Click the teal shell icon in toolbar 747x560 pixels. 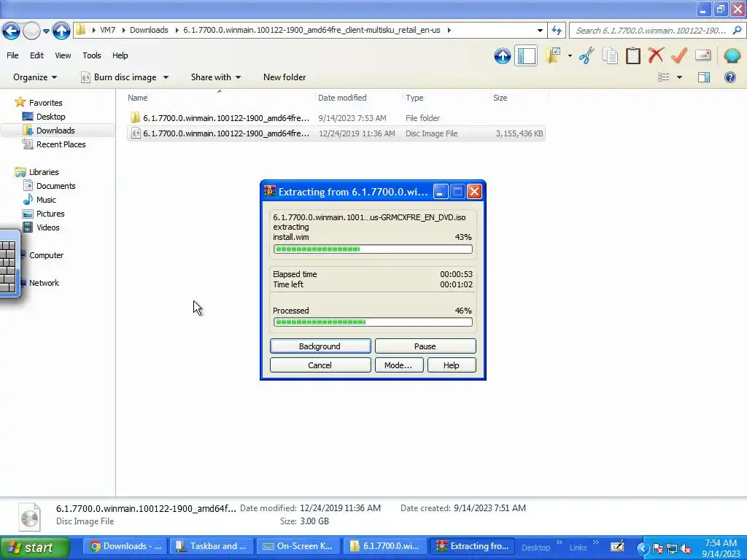tap(732, 55)
